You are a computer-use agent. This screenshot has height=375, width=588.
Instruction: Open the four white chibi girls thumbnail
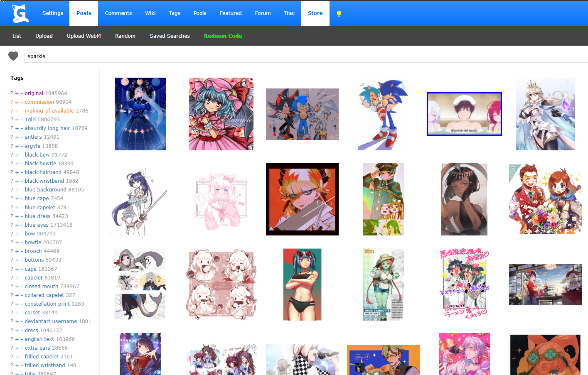coord(221,284)
